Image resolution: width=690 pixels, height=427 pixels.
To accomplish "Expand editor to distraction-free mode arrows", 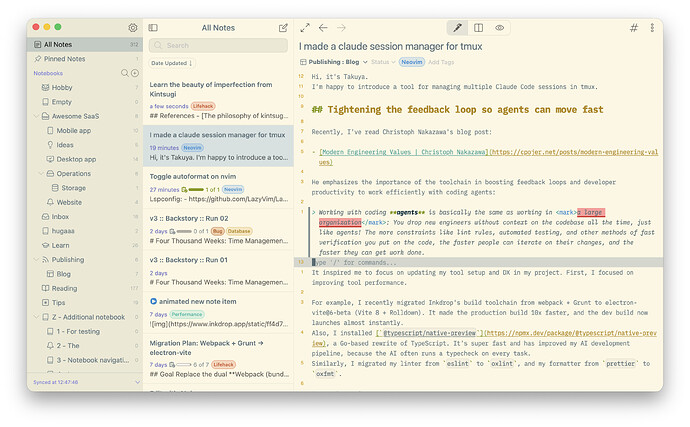I will pyautogui.click(x=305, y=28).
